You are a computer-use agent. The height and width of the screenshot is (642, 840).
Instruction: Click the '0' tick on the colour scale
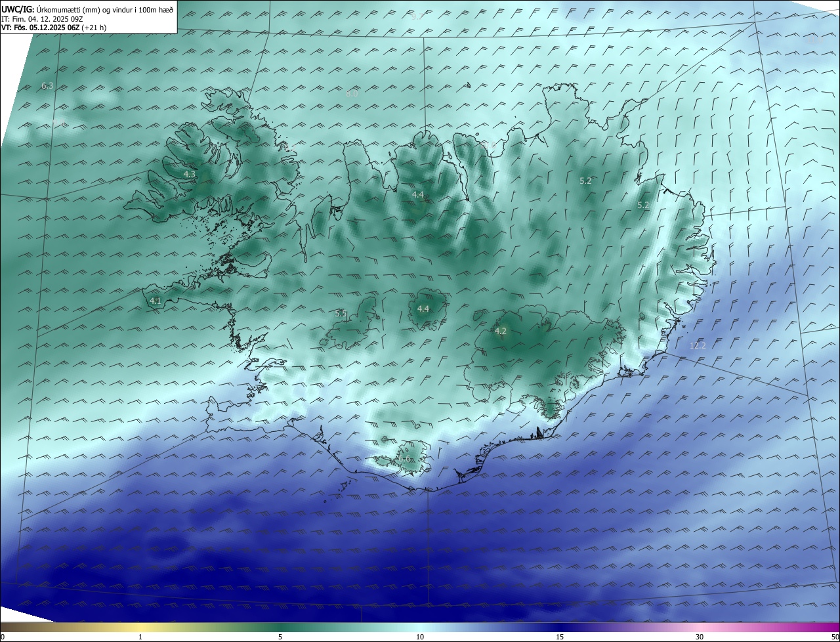point(3,637)
